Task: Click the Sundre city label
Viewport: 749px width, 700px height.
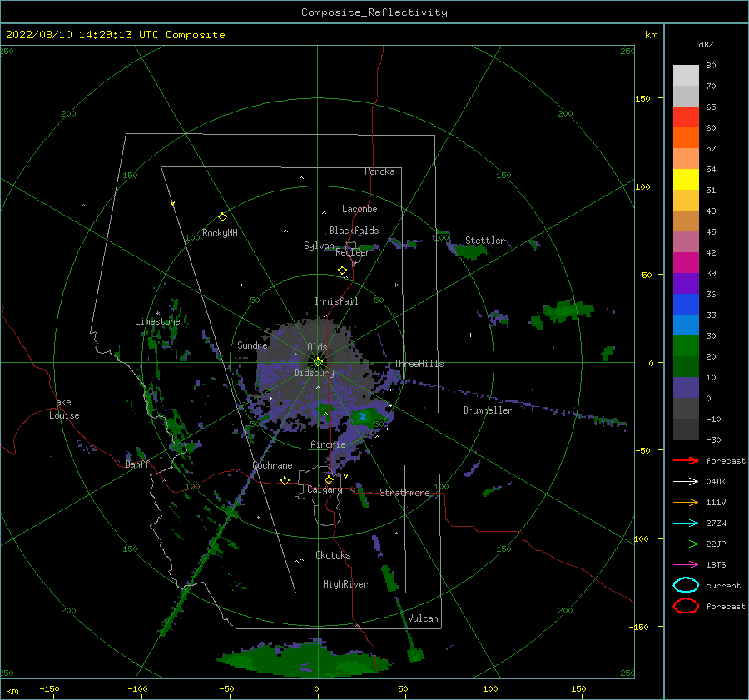Action: pyautogui.click(x=252, y=345)
